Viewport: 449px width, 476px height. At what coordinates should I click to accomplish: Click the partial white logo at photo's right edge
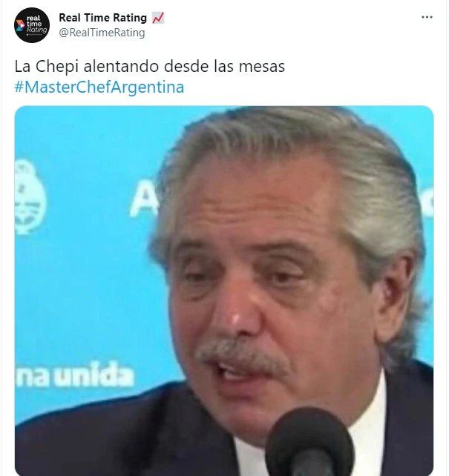pyautogui.click(x=427, y=202)
